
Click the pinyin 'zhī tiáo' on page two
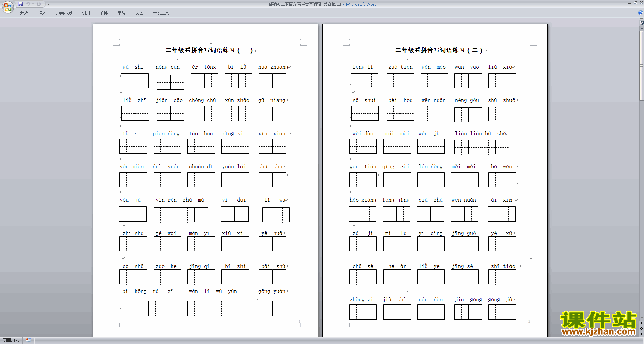[503, 266]
